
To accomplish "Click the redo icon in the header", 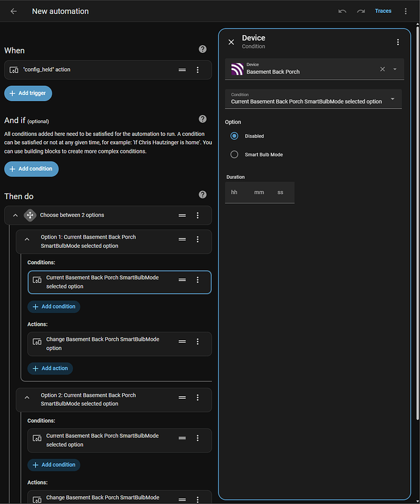I will pyautogui.click(x=361, y=11).
